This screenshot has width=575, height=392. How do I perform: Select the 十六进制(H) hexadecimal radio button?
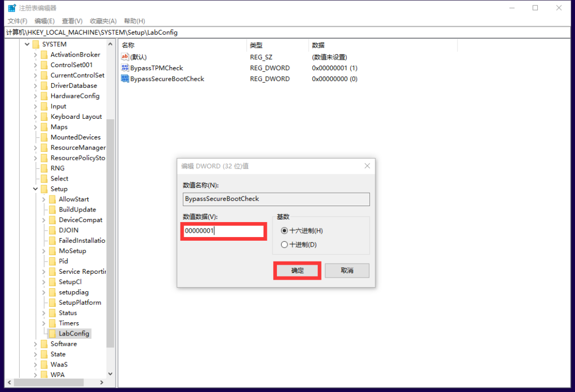[284, 231]
